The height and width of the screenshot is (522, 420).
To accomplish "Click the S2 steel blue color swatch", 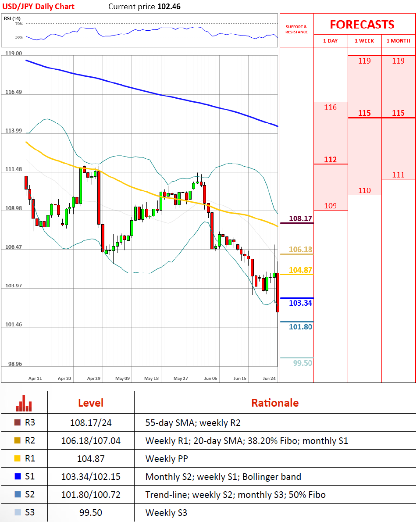I will (x=18, y=494).
